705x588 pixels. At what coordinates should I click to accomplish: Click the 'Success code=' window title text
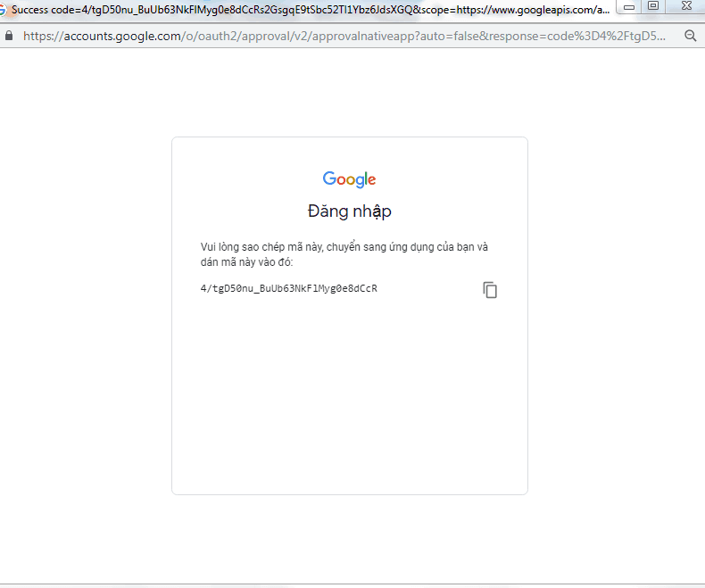click(x=311, y=10)
